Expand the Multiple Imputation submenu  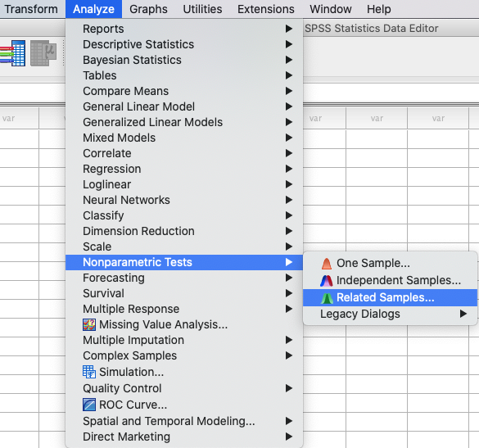pos(184,340)
